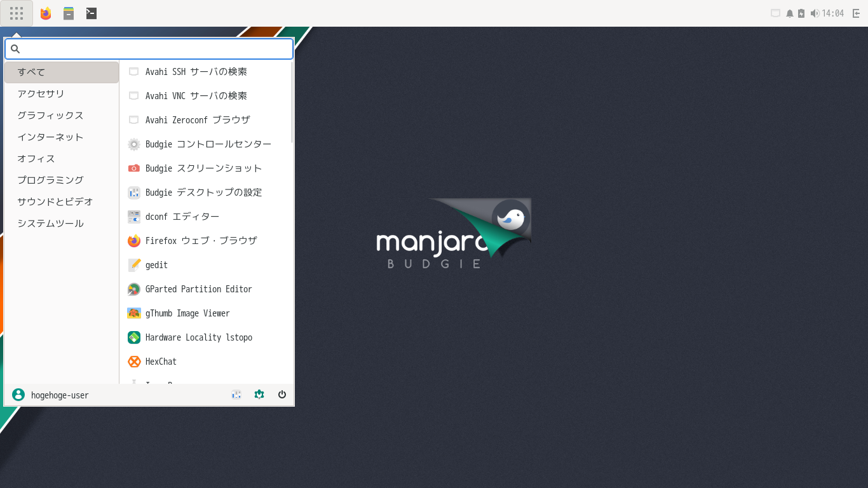Toggle the Raven sidebar with the arrow icon
Viewport: 868px width, 488px height.
(x=857, y=13)
